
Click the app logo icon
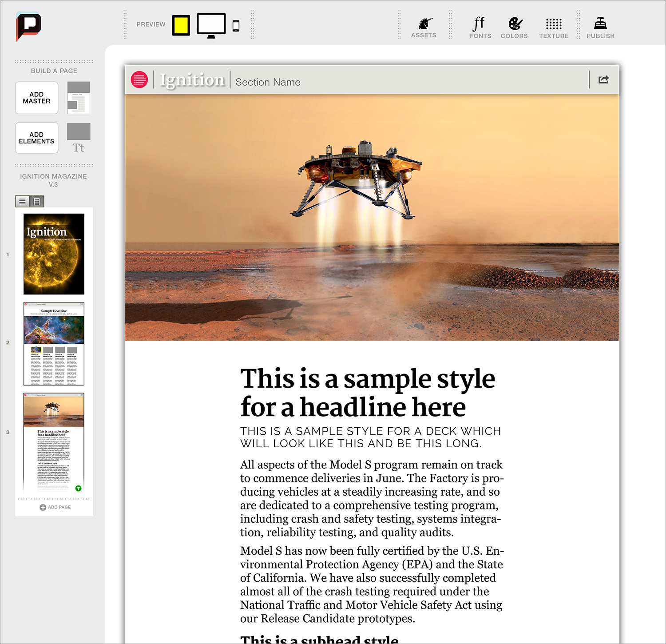coord(28,27)
